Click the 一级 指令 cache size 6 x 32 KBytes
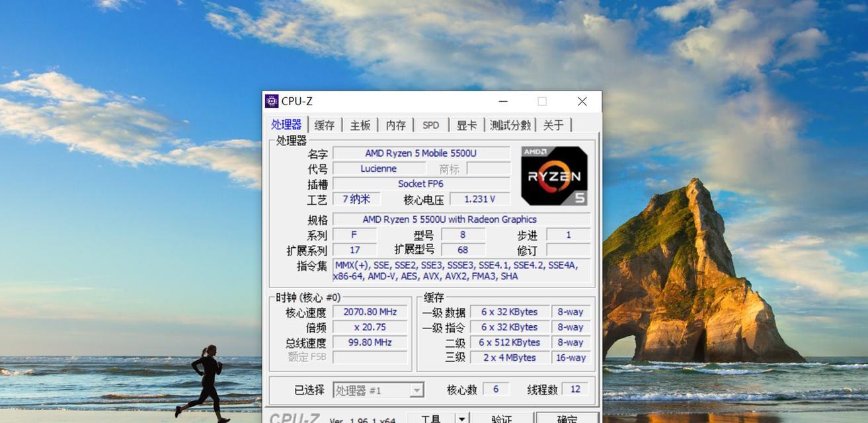 (509, 327)
